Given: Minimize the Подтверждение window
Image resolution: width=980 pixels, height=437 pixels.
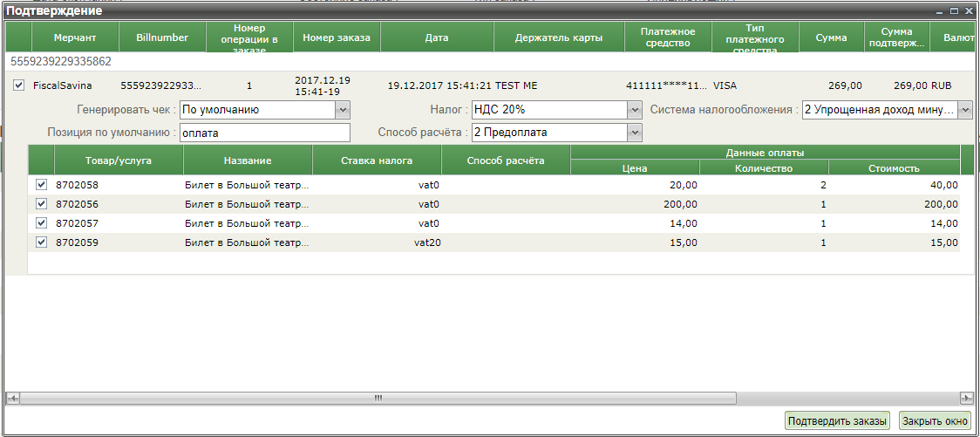Looking at the screenshot, I should coord(940,11).
